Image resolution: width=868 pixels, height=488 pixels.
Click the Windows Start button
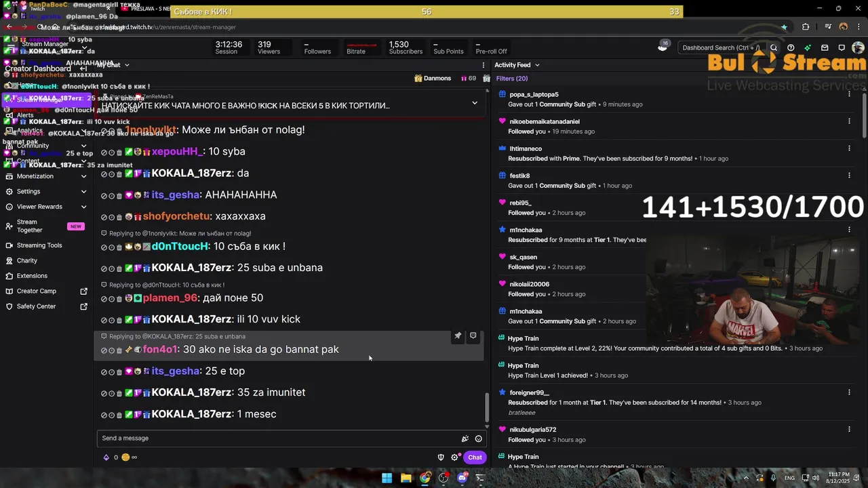click(x=387, y=478)
